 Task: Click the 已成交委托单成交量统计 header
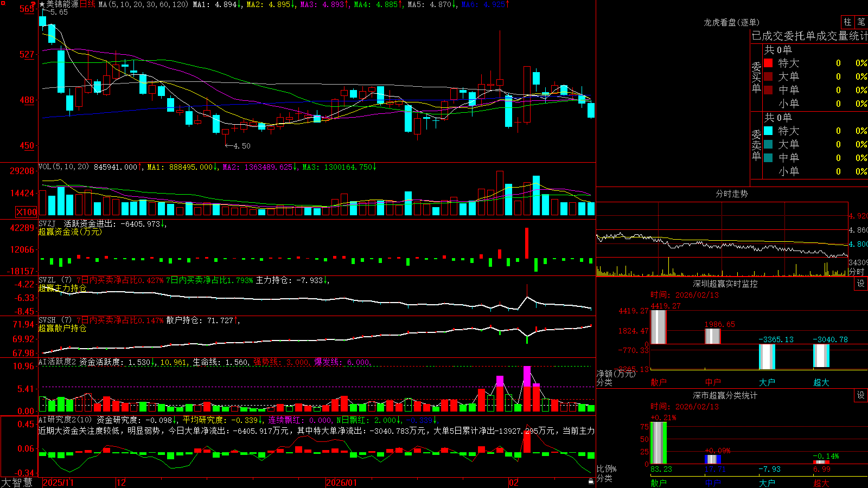click(x=809, y=36)
